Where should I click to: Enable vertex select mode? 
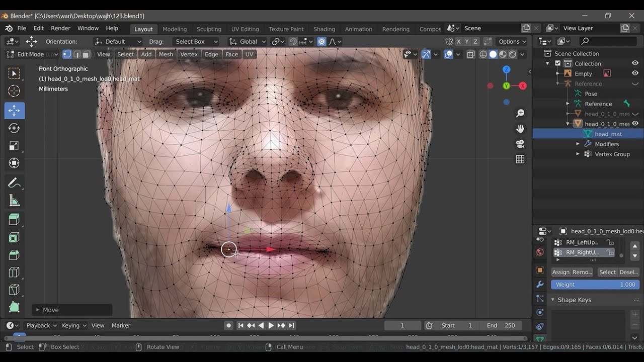(67, 54)
